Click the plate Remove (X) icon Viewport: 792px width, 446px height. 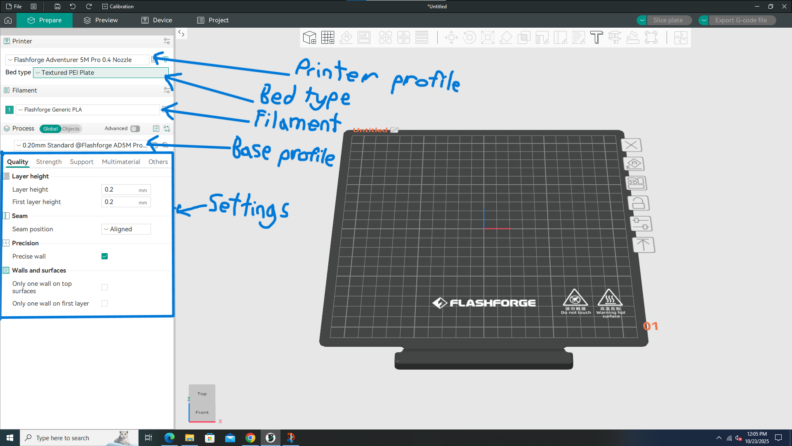click(631, 145)
